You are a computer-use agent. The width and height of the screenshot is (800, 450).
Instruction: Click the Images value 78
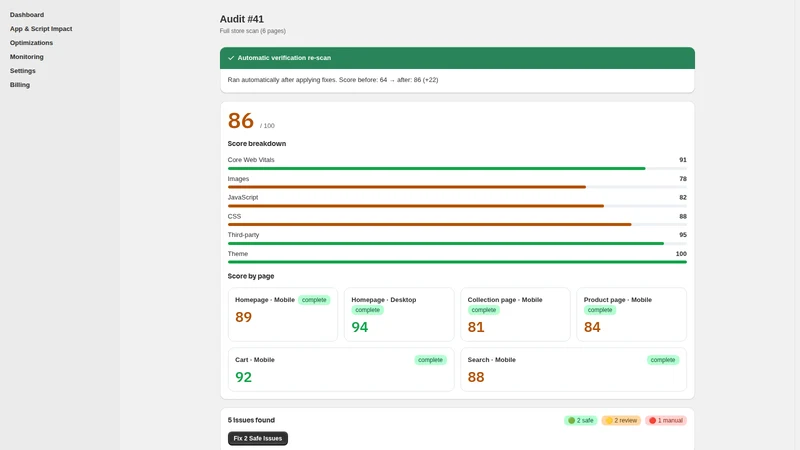point(683,179)
